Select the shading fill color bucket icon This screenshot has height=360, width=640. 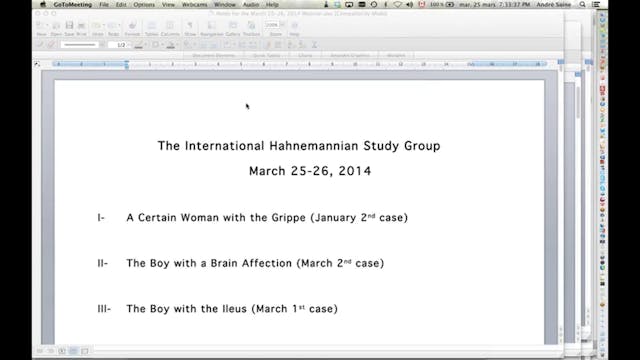170,45
